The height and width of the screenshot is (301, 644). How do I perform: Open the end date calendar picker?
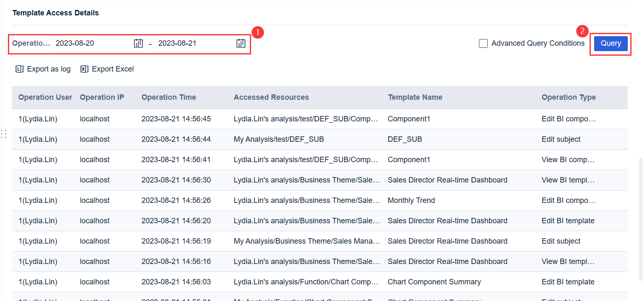(241, 43)
